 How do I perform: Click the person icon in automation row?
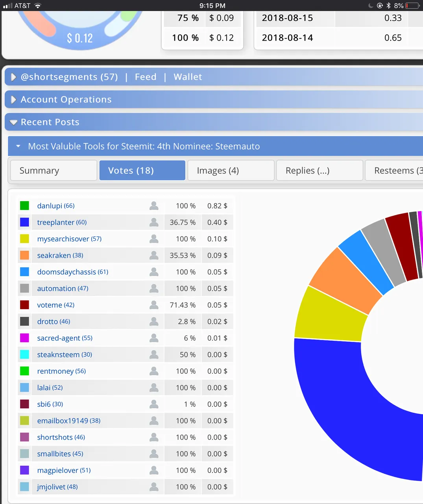(154, 288)
